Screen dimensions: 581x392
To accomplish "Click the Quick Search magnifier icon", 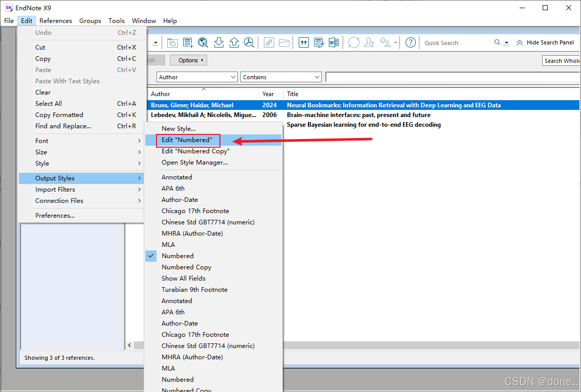I will click(497, 42).
